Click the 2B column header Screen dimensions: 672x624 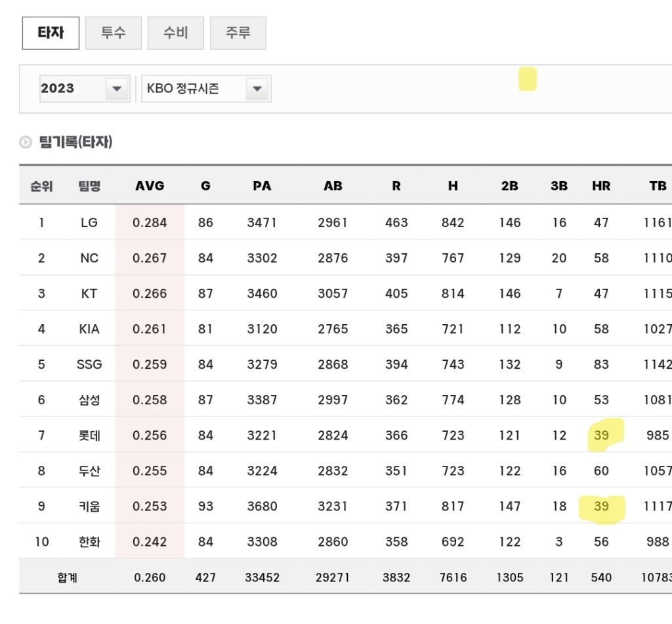pos(509,186)
